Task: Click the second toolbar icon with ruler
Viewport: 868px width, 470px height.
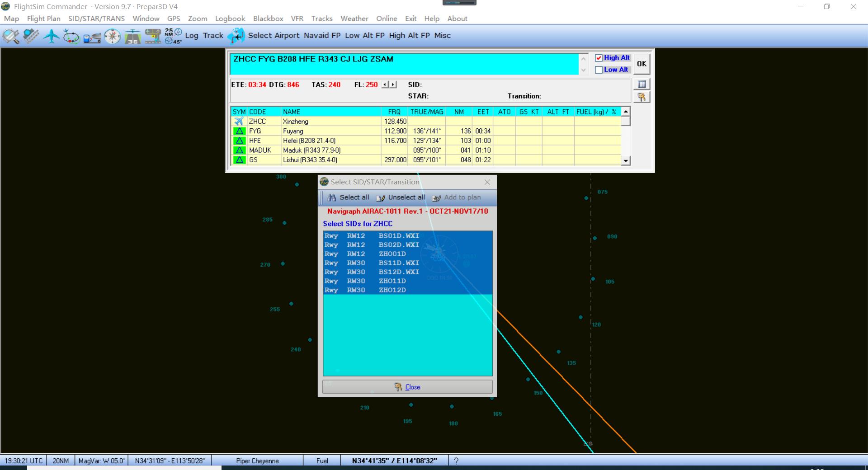Action: 31,36
